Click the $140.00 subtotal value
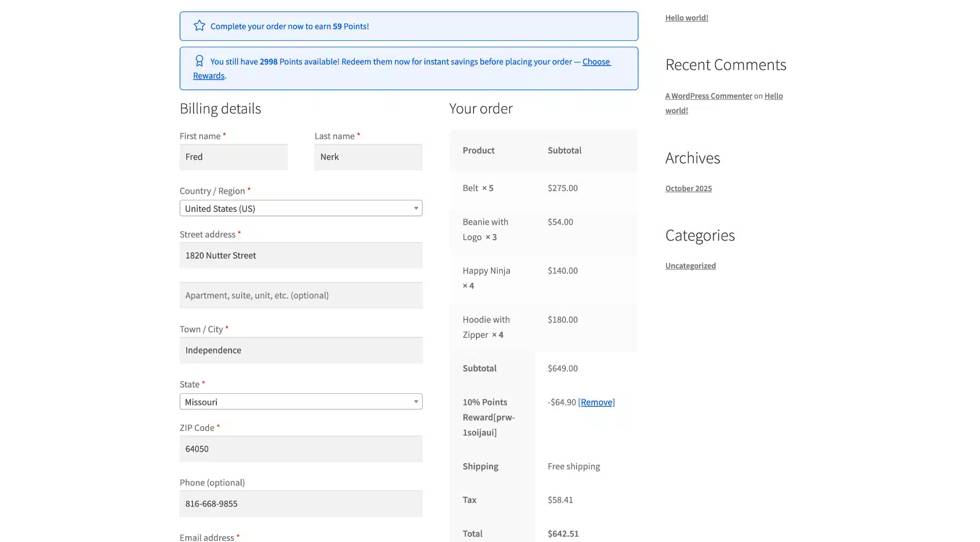 pyautogui.click(x=562, y=271)
